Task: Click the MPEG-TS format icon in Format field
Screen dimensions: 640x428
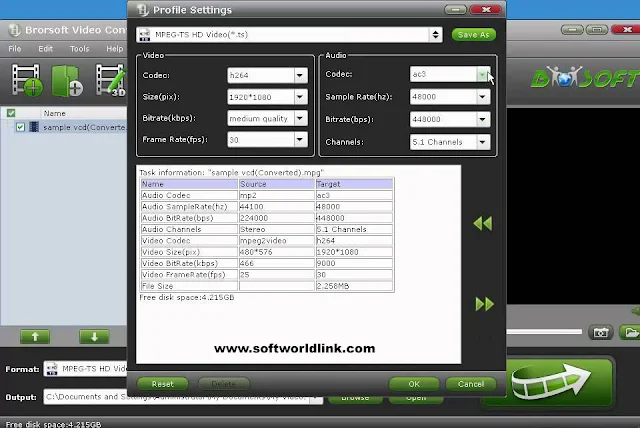Action: coord(52,369)
